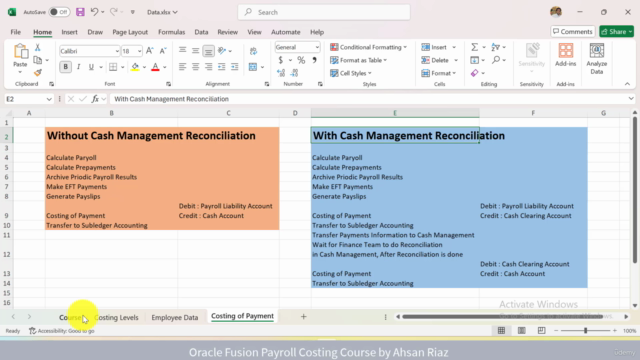
Task: Click the yellow Fill Color button
Action: [x=135, y=67]
